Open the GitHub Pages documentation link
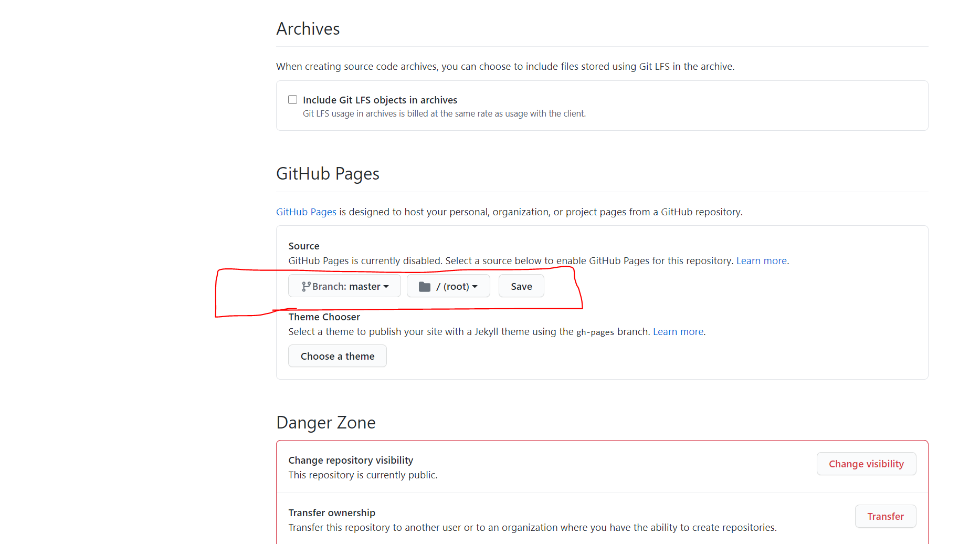Viewport: 980px width, 544px height. 306,212
